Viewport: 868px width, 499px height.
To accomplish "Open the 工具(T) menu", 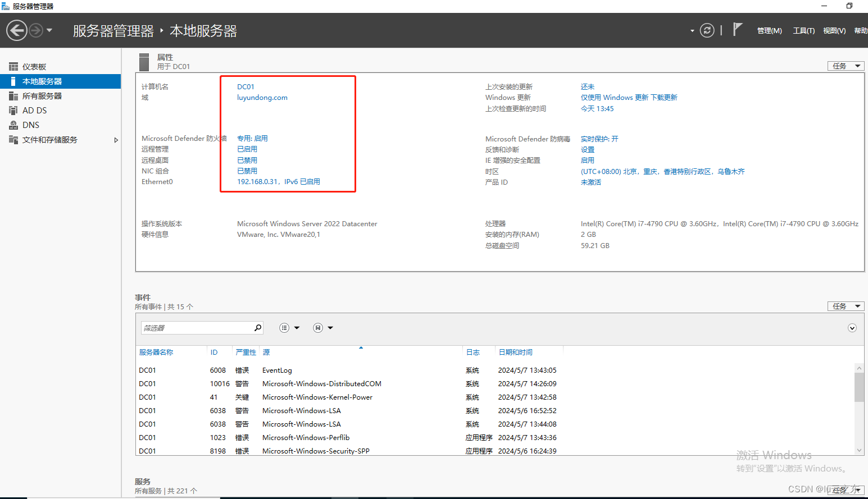I will 803,31.
